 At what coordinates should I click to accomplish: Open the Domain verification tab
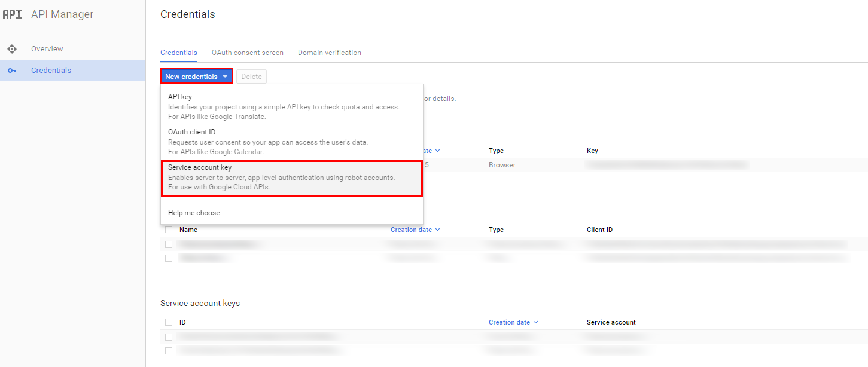tap(329, 53)
